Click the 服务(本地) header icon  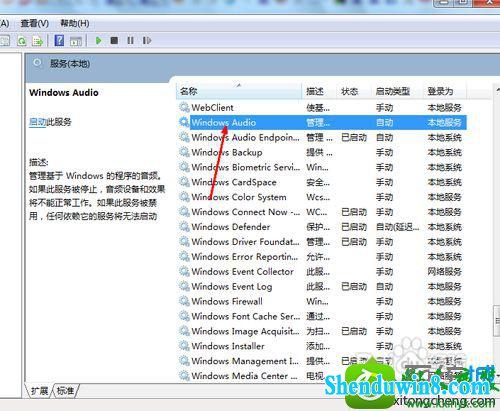[x=37, y=63]
